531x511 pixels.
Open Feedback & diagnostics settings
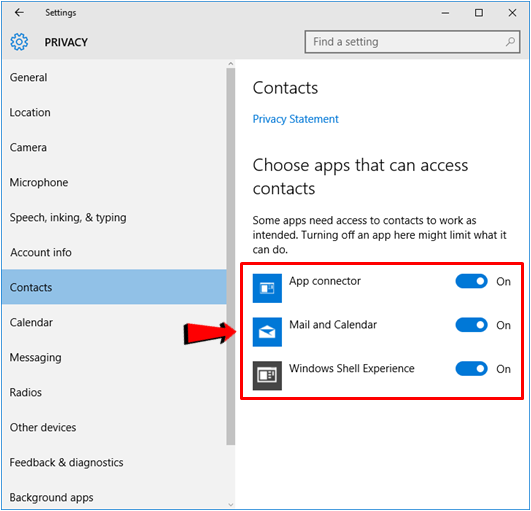coord(114,462)
